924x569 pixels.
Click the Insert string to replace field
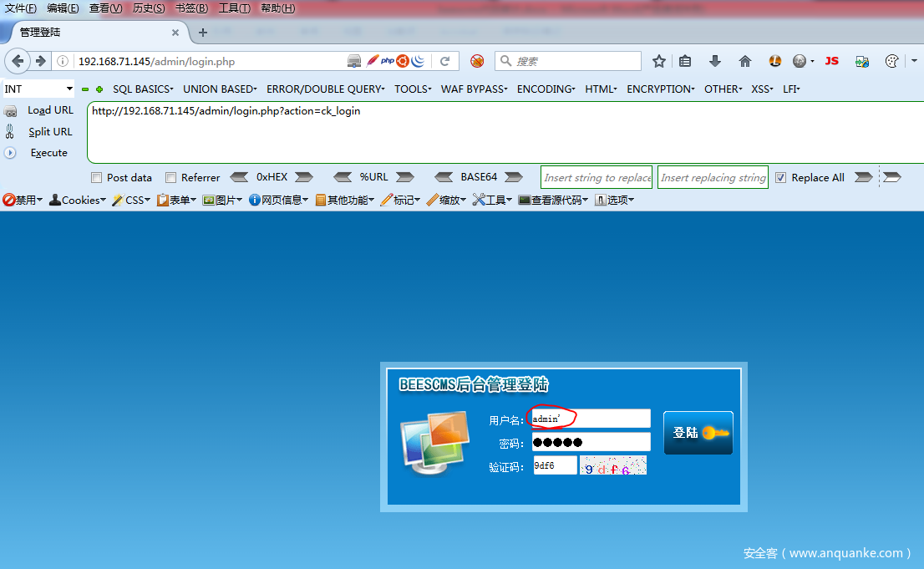597,177
